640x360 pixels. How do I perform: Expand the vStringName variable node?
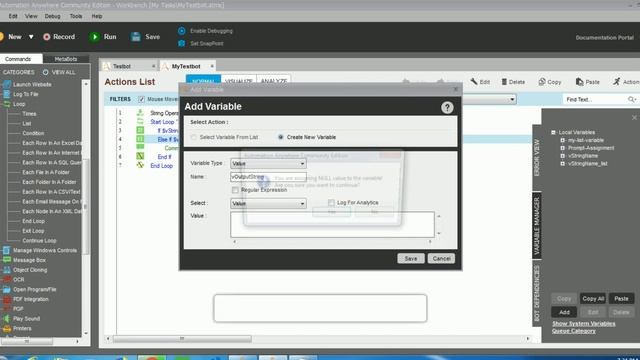pos(563,156)
